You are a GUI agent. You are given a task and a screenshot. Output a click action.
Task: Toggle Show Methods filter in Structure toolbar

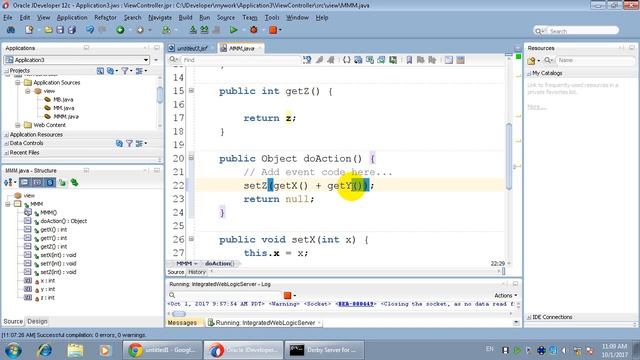(x=24, y=183)
